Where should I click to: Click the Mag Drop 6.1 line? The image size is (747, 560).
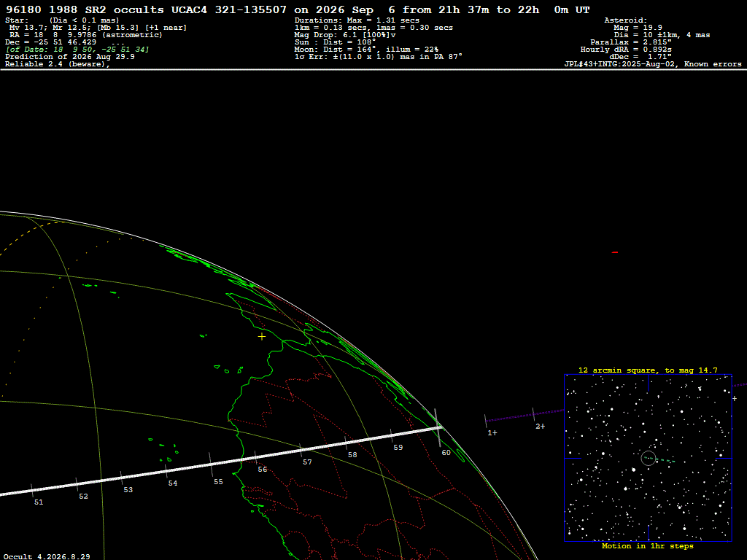click(x=345, y=35)
